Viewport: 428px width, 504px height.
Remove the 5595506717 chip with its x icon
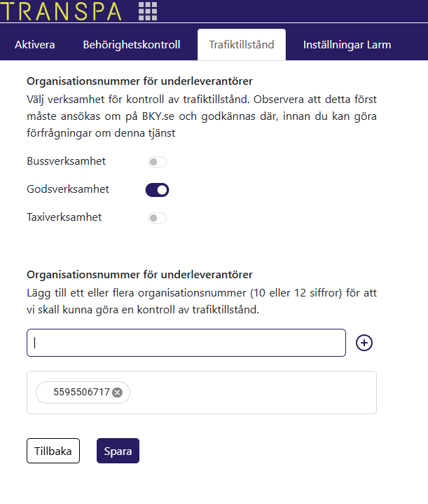pos(118,393)
